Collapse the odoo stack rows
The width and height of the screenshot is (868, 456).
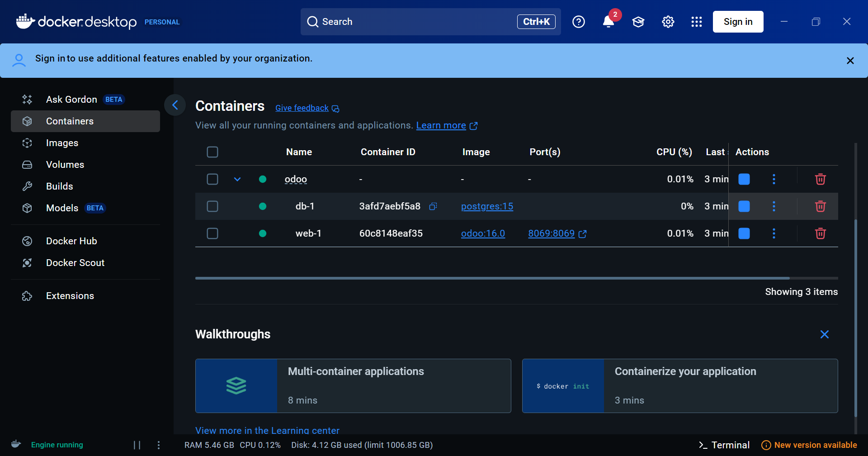pos(237,179)
